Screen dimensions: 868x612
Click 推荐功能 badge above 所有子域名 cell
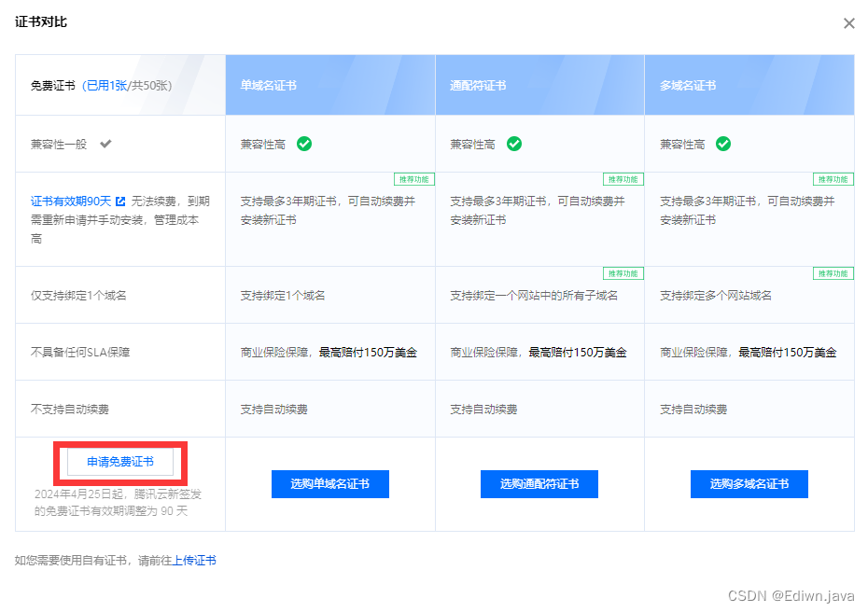pos(623,273)
